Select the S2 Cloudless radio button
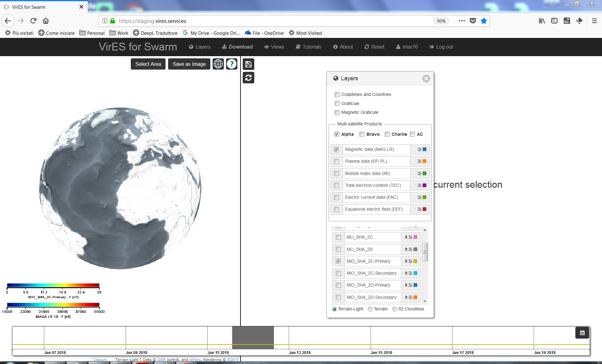The height and width of the screenshot is (364, 602). [395, 309]
